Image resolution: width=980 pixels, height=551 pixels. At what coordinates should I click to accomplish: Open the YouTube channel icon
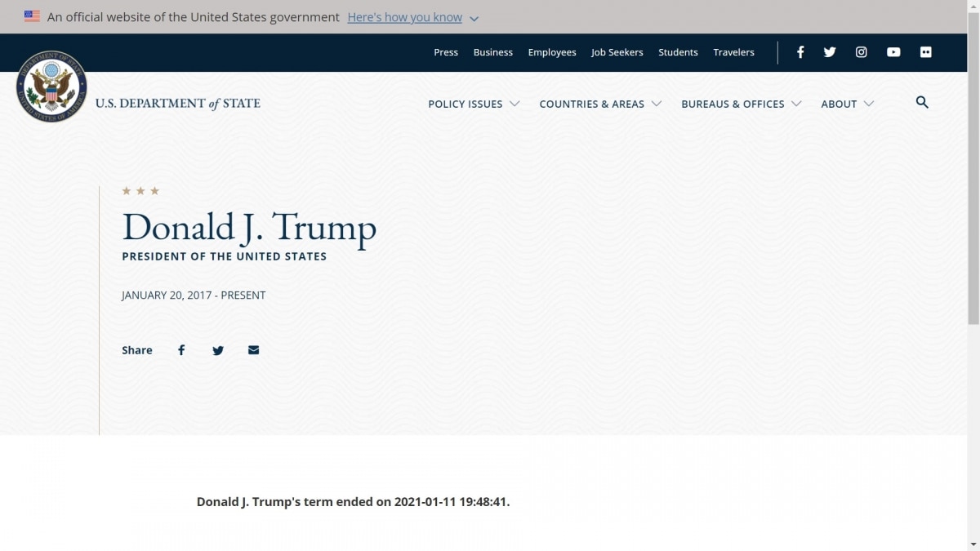point(893,52)
